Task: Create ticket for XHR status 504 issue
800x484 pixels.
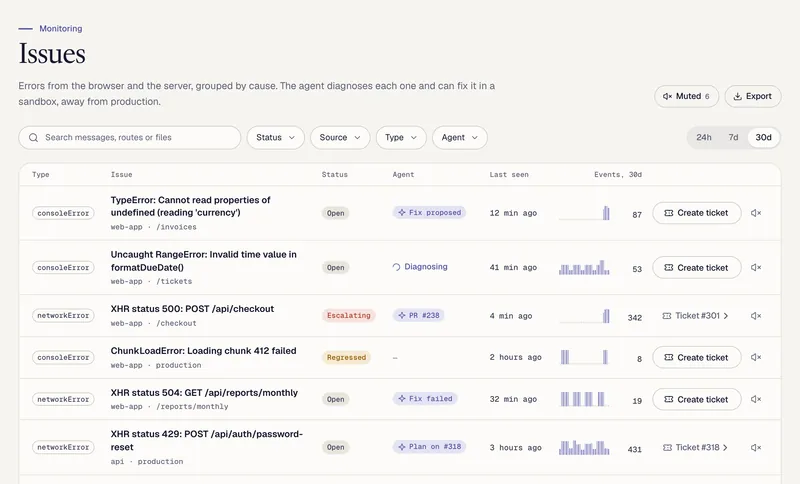Action: click(696, 399)
